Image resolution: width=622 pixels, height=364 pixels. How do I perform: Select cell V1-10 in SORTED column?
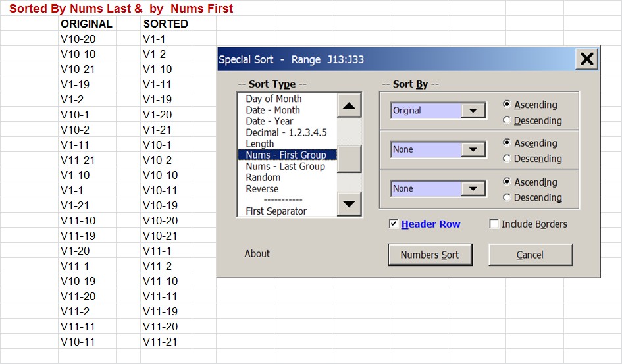166,69
